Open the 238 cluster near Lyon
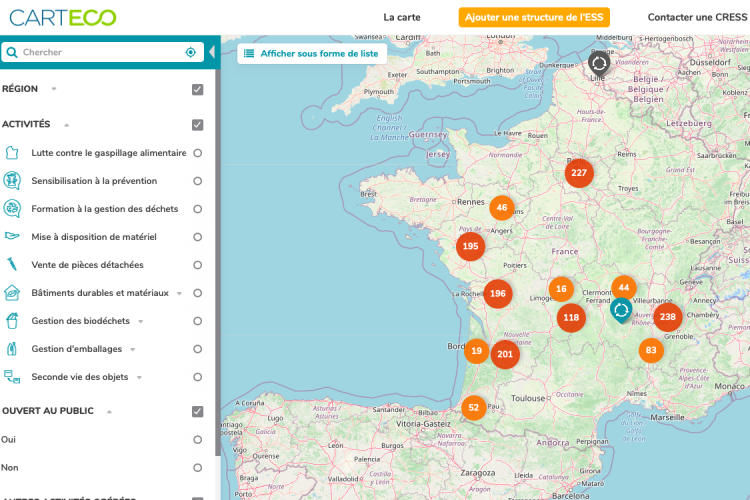The height and width of the screenshot is (500, 750). pyautogui.click(x=668, y=317)
